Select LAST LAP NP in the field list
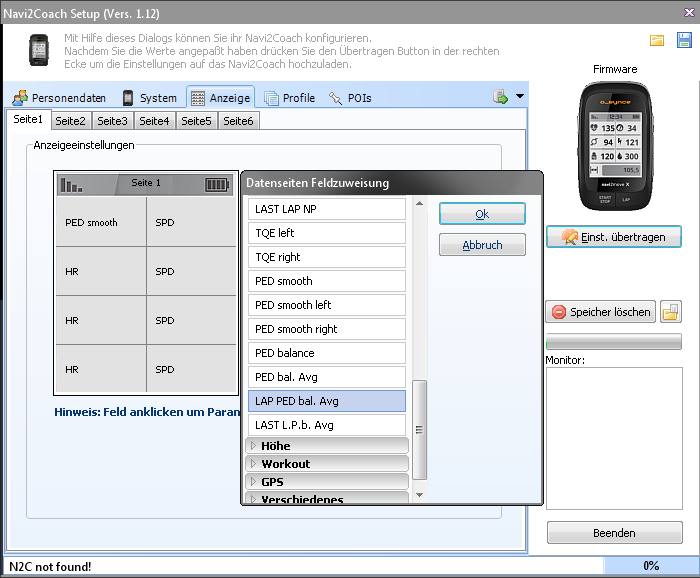This screenshot has height=578, width=700. pyautogui.click(x=327, y=209)
